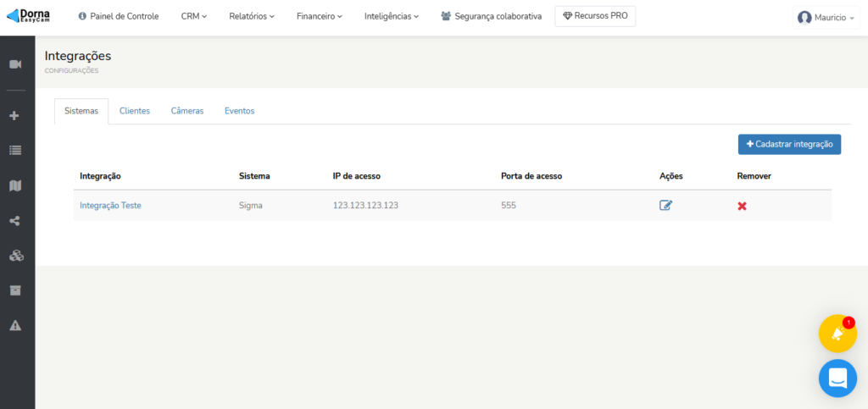Click the warning triangle sidebar icon

15,325
